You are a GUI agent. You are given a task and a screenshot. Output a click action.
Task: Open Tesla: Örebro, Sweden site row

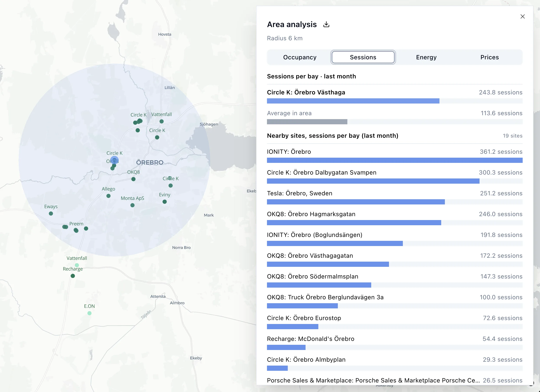coord(395,198)
